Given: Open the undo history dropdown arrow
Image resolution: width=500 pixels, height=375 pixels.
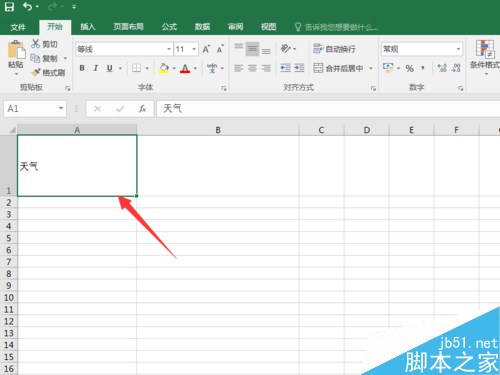Looking at the screenshot, I should 37,7.
